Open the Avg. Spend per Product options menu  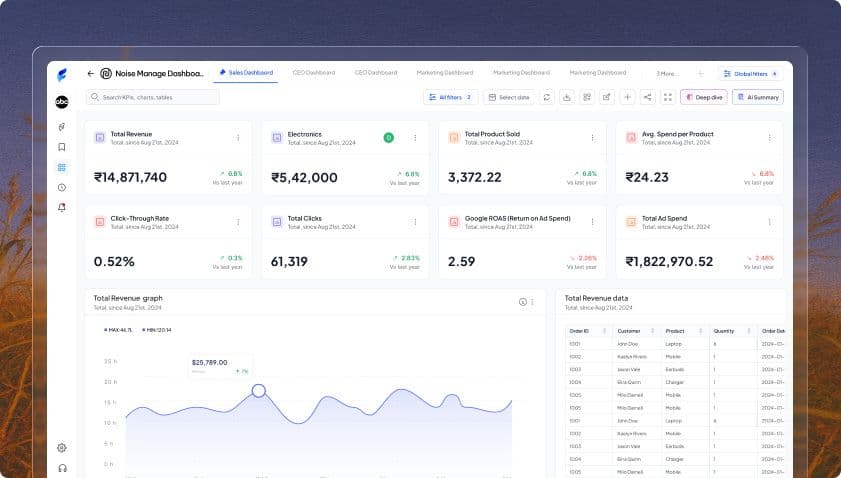(x=769, y=138)
